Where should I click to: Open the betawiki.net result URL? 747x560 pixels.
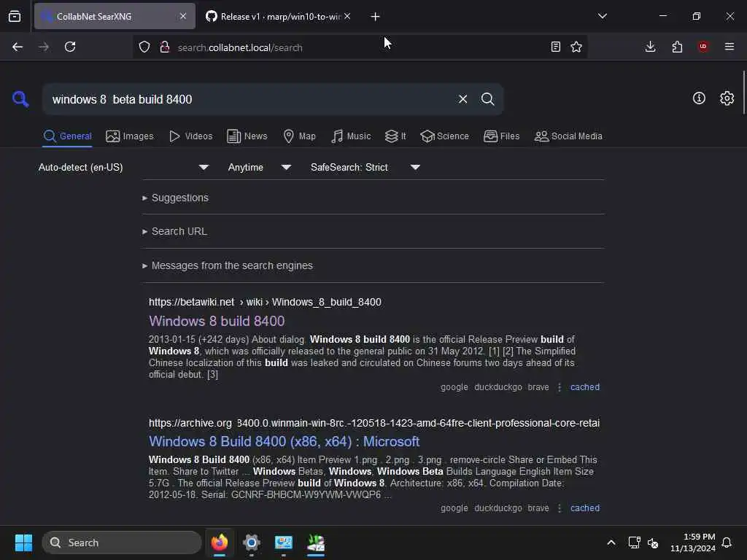point(265,302)
